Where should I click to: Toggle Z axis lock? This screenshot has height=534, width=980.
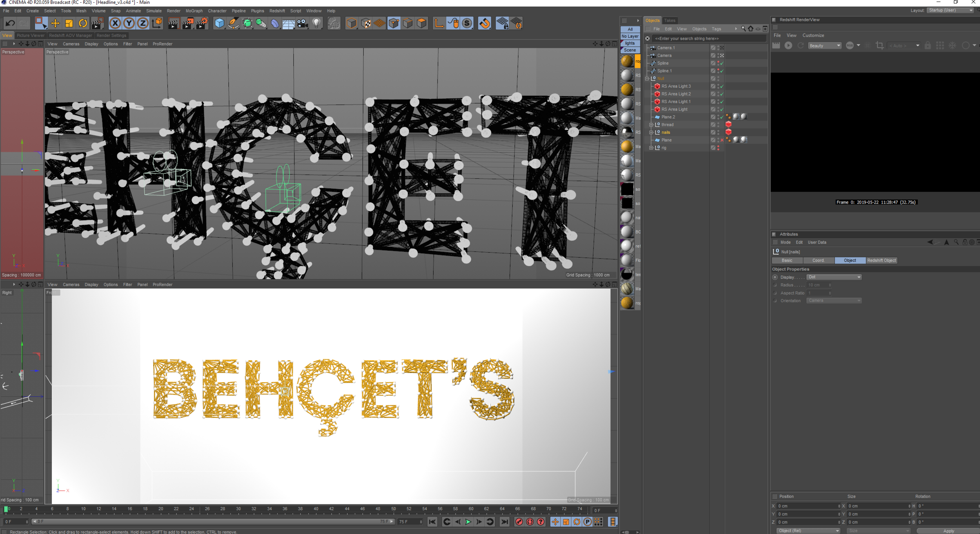[143, 24]
